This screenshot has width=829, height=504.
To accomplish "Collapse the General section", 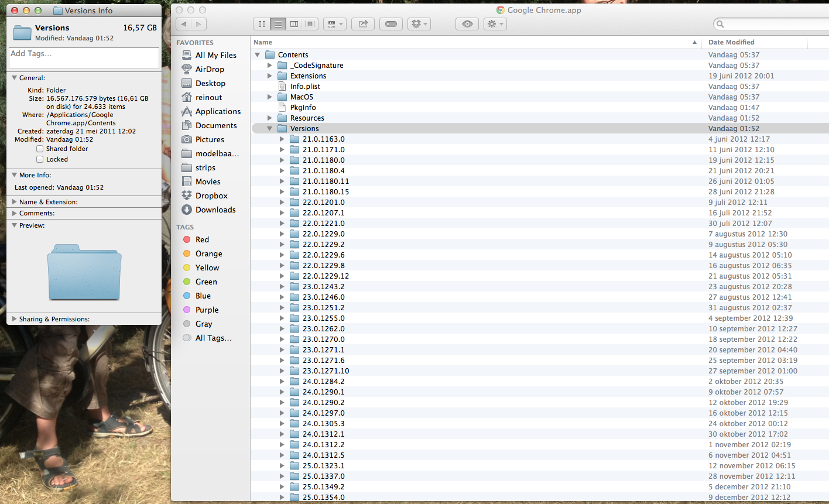I will 14,78.
